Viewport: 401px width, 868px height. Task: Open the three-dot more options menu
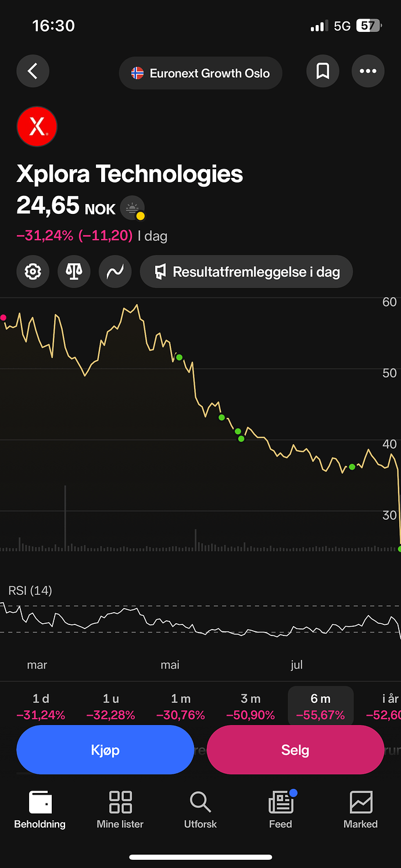pyautogui.click(x=368, y=72)
